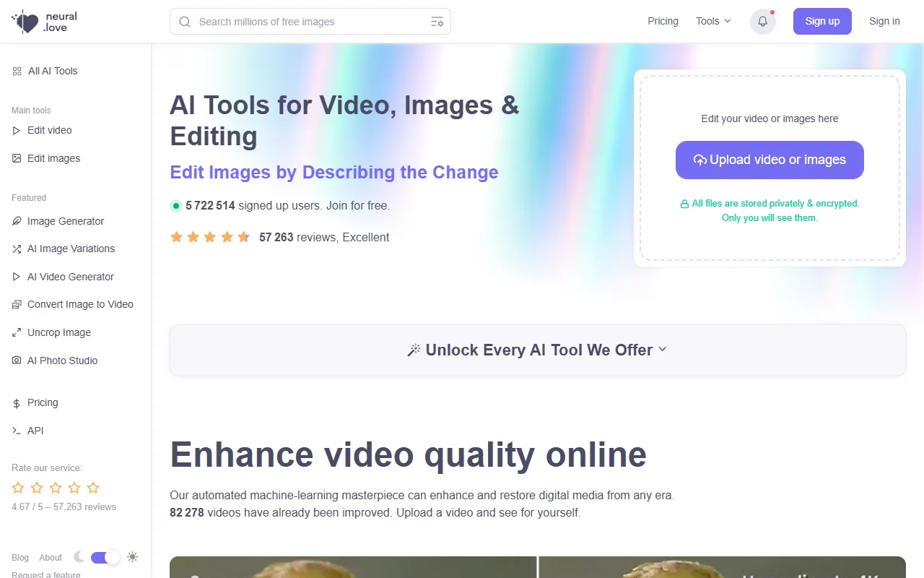This screenshot has height=578, width=924.
Task: Click the Edit images picture icon
Action: 17,158
